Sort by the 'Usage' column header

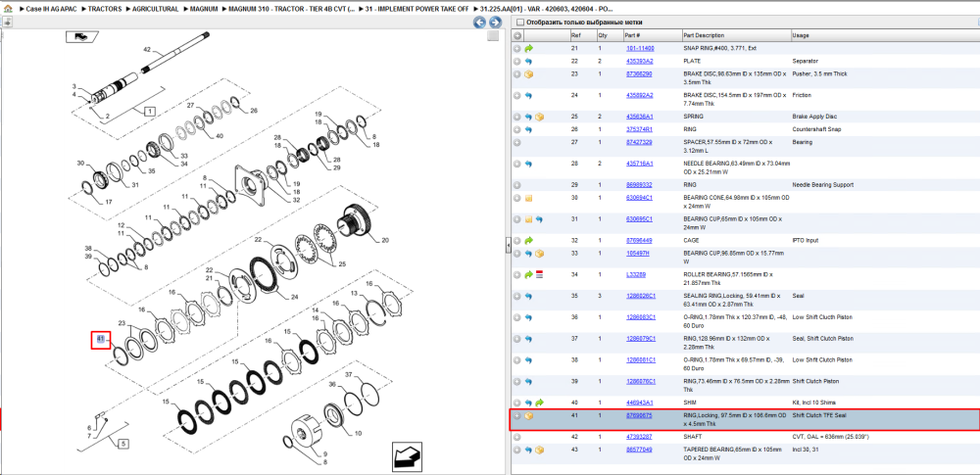tap(884, 35)
